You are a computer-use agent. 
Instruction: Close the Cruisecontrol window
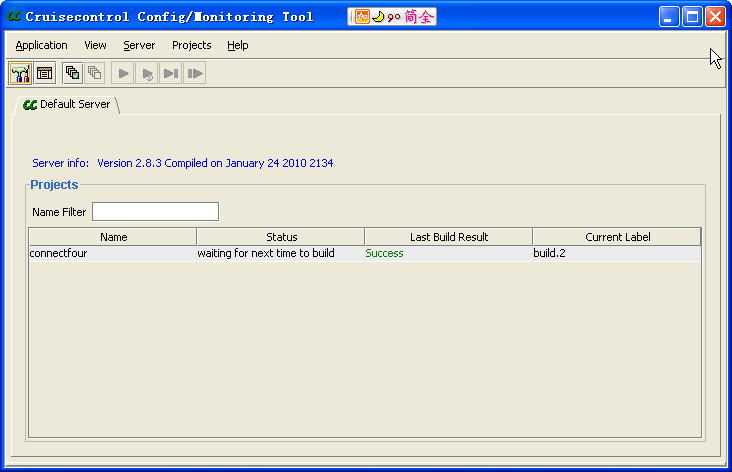click(x=715, y=17)
